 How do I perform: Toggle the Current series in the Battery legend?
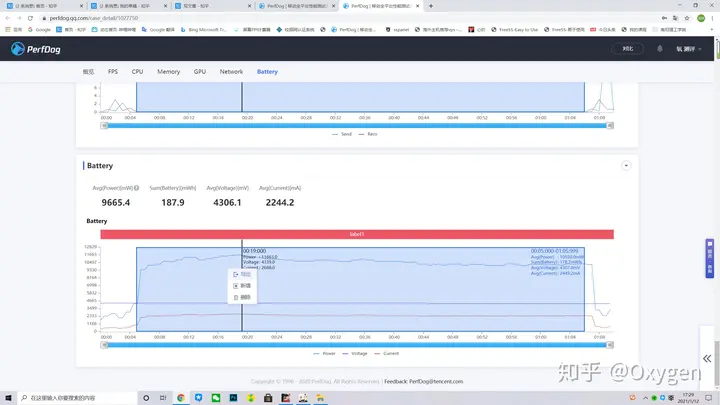[387, 354]
